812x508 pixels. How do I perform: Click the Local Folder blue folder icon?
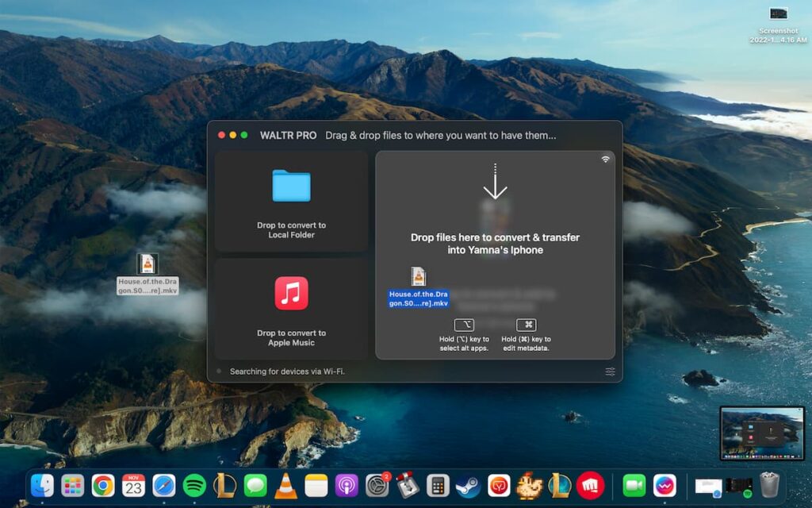pyautogui.click(x=291, y=186)
